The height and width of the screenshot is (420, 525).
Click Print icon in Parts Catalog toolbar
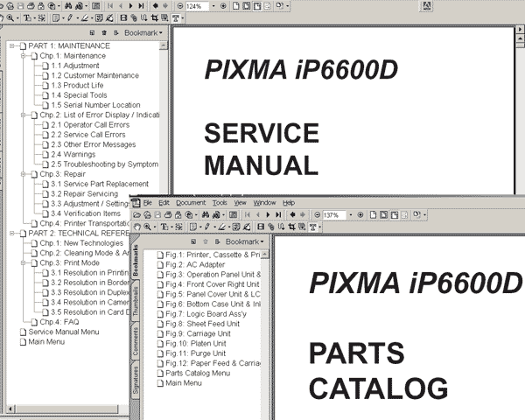168,215
